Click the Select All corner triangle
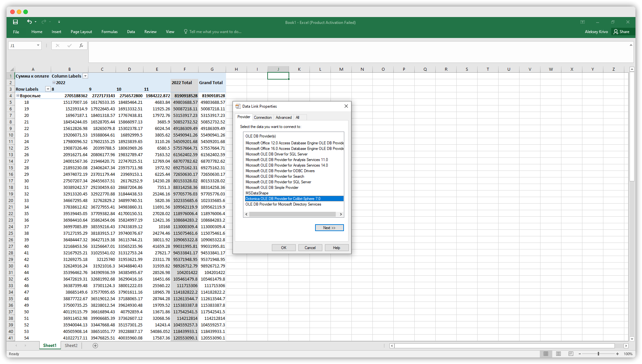Screen dimensions: 642x364 (x=11, y=69)
